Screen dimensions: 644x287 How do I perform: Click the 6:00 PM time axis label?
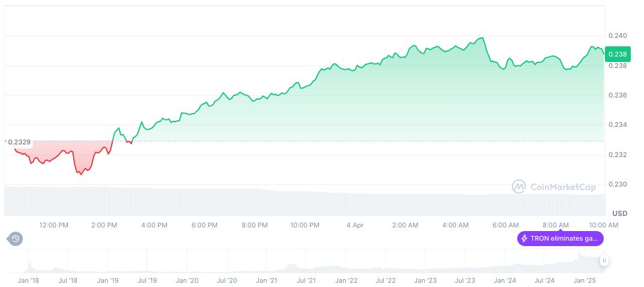204,225
